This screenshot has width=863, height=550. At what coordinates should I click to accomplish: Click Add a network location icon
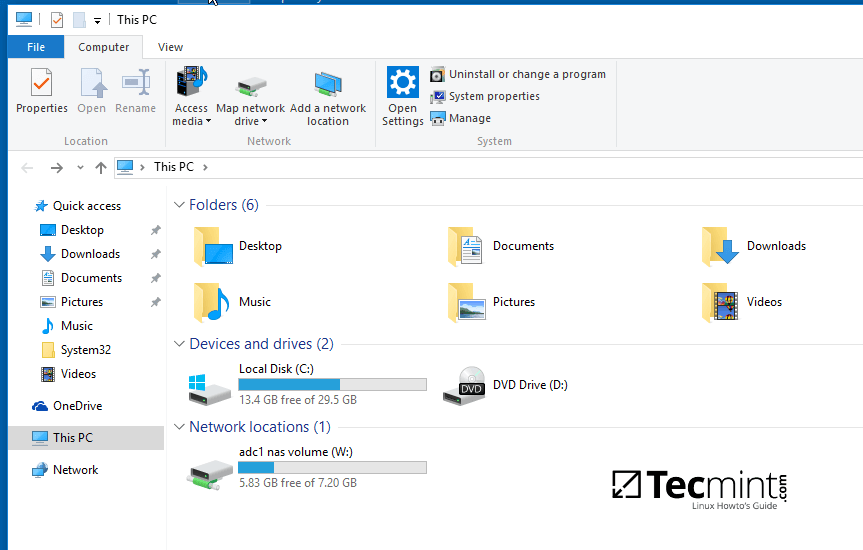coord(328,97)
